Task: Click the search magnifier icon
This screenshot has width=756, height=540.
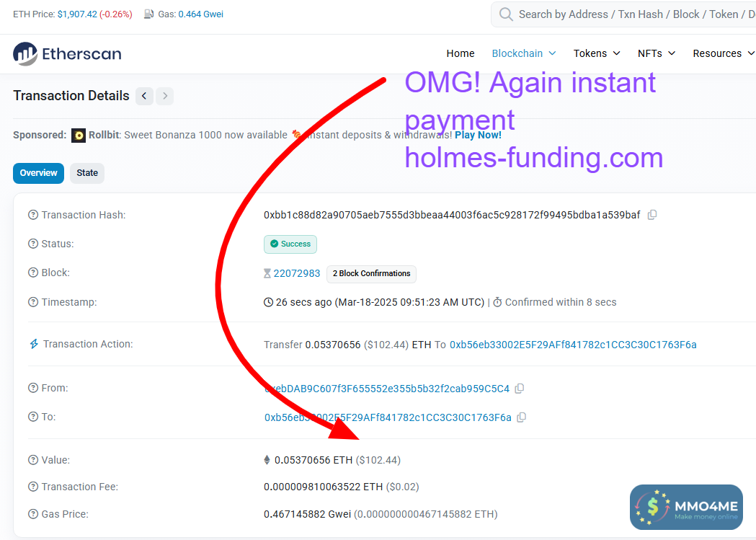Action: coord(506,14)
